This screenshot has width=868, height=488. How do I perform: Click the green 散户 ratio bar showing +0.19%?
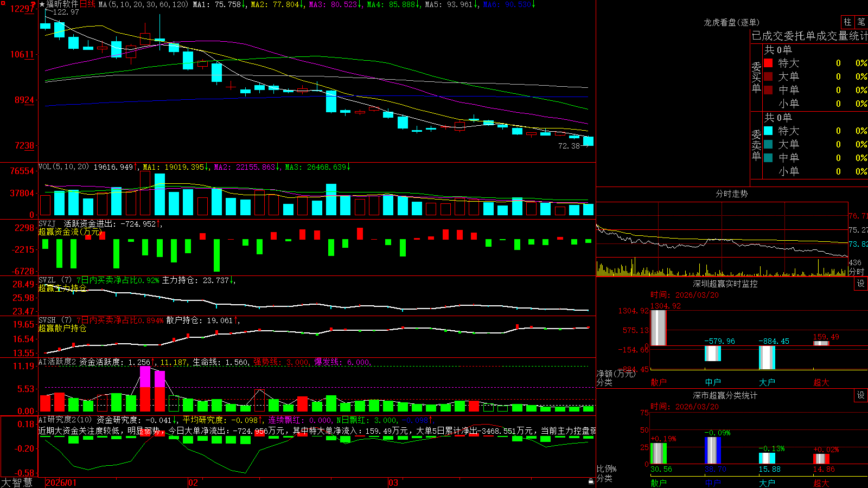tap(659, 453)
